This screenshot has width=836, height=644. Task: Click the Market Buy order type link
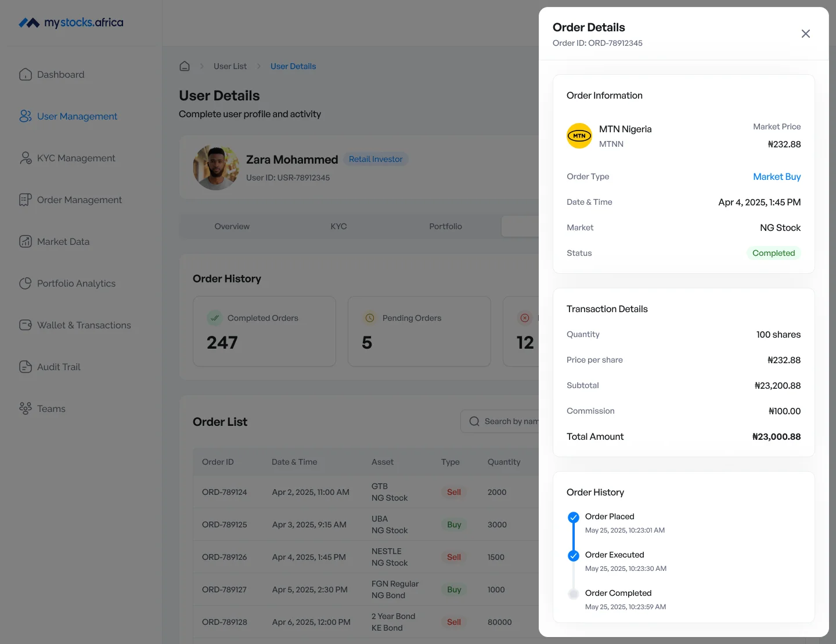(777, 176)
